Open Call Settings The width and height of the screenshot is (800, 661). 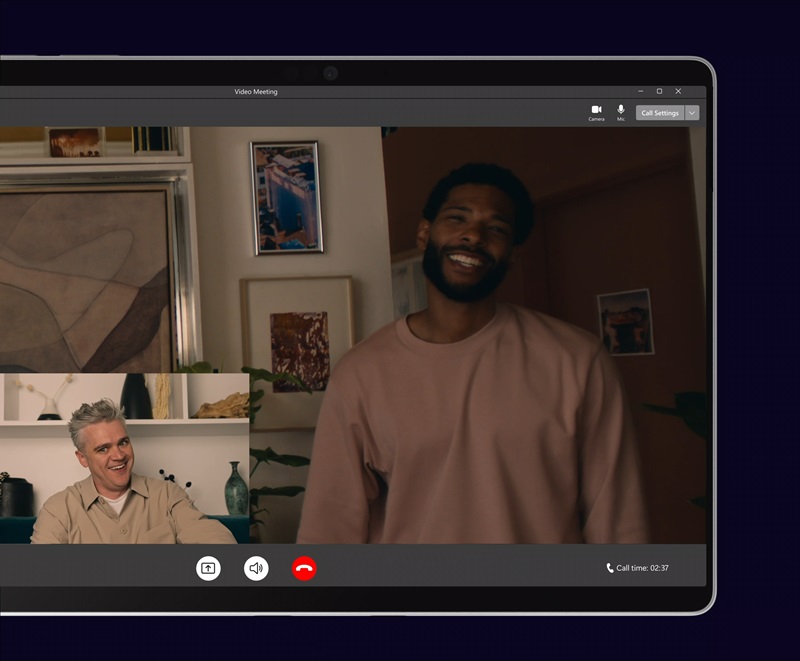(660, 113)
